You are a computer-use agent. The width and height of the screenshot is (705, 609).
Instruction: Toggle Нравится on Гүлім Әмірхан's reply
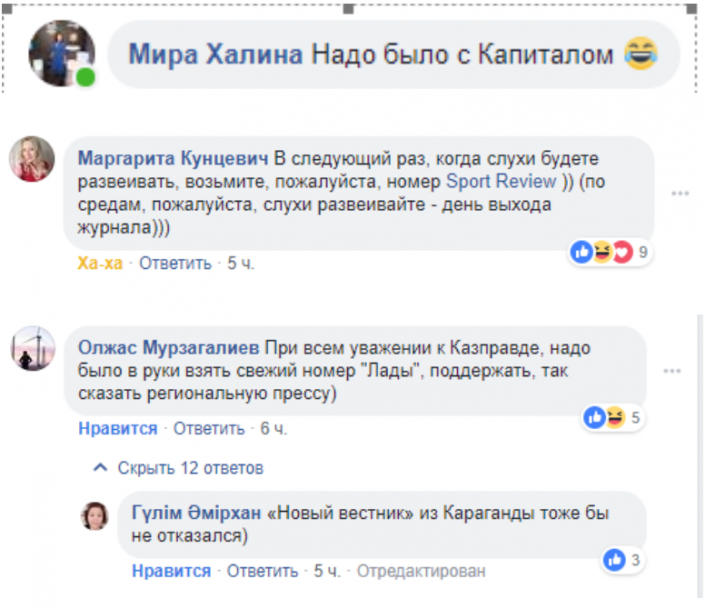click(x=171, y=572)
